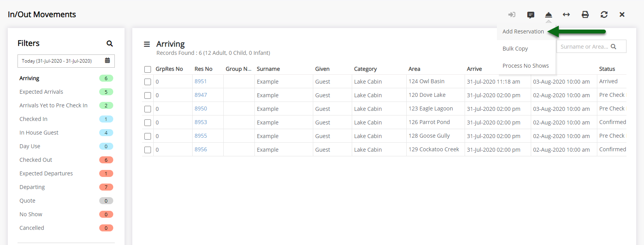Viewport: 644px width, 245px height.
Task: Open the Arriving hamburger menu icon
Action: coord(147,44)
